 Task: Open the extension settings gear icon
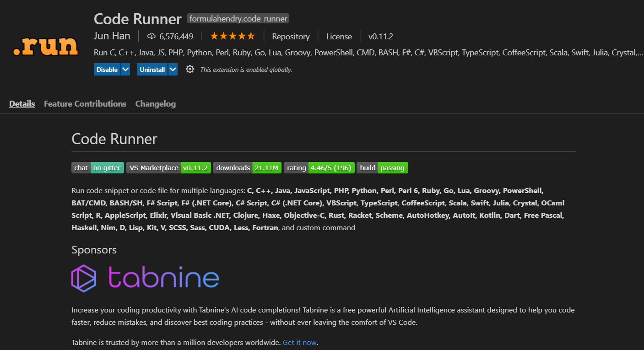(190, 69)
